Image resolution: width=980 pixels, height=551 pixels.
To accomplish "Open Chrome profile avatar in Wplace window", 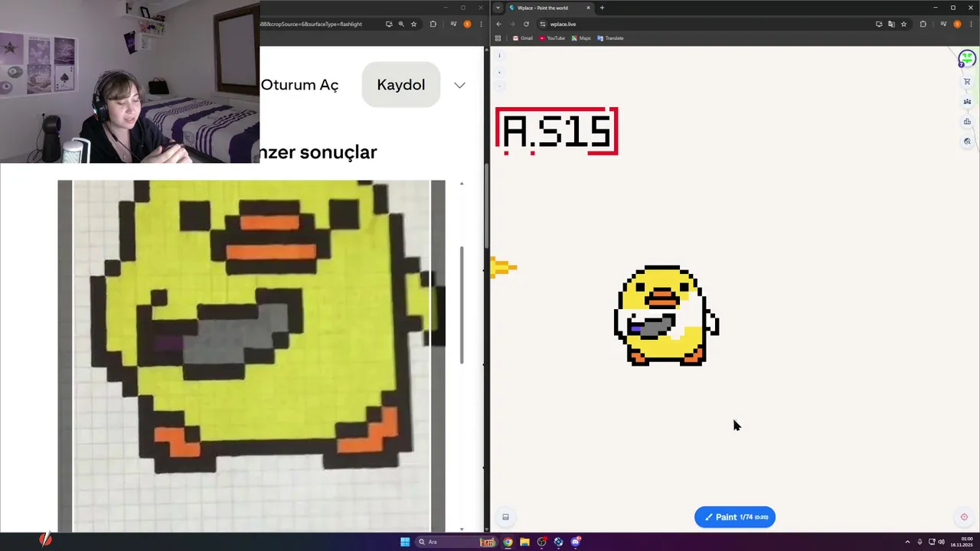I will click(x=957, y=24).
